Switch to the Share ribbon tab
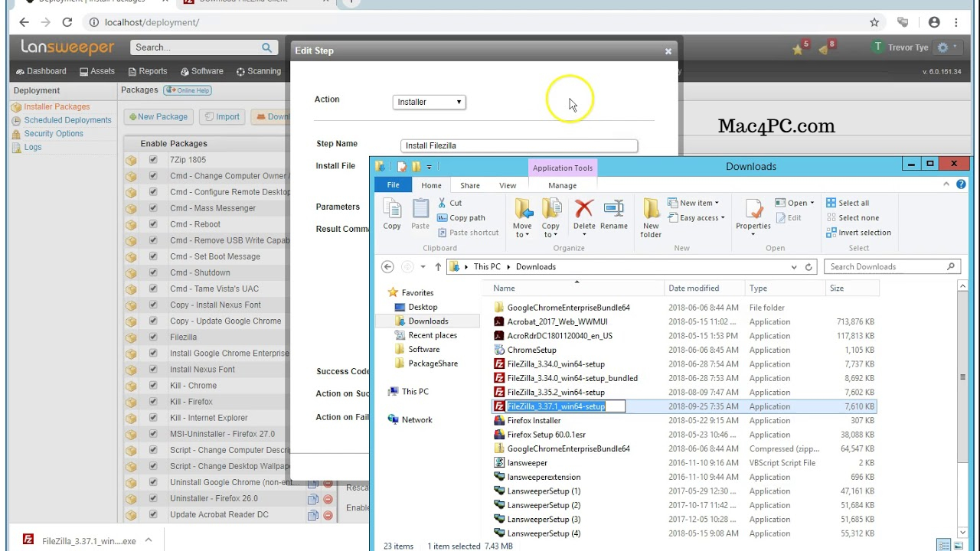Image resolution: width=980 pixels, height=551 pixels. [470, 185]
